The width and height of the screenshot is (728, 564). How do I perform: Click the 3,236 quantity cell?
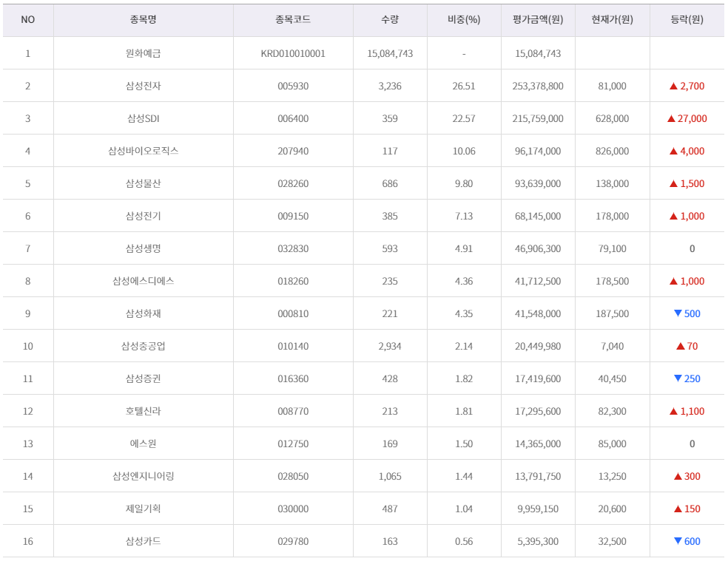[x=390, y=86]
